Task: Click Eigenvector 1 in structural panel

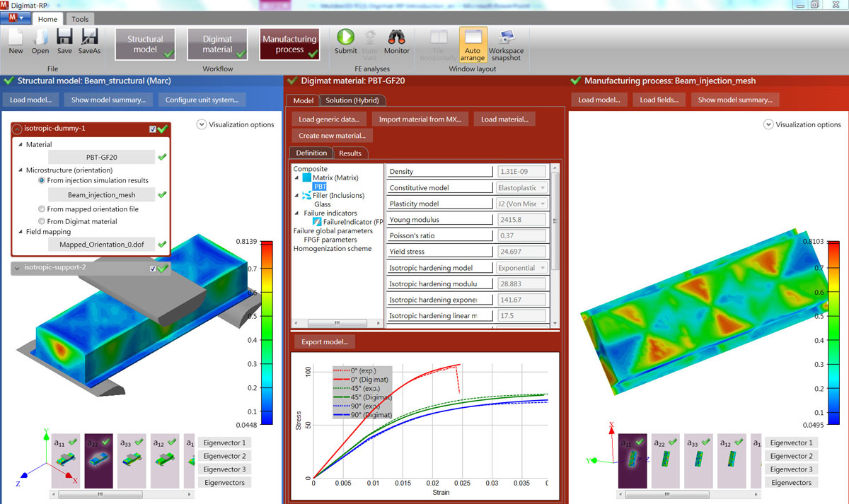Action: 224,443
